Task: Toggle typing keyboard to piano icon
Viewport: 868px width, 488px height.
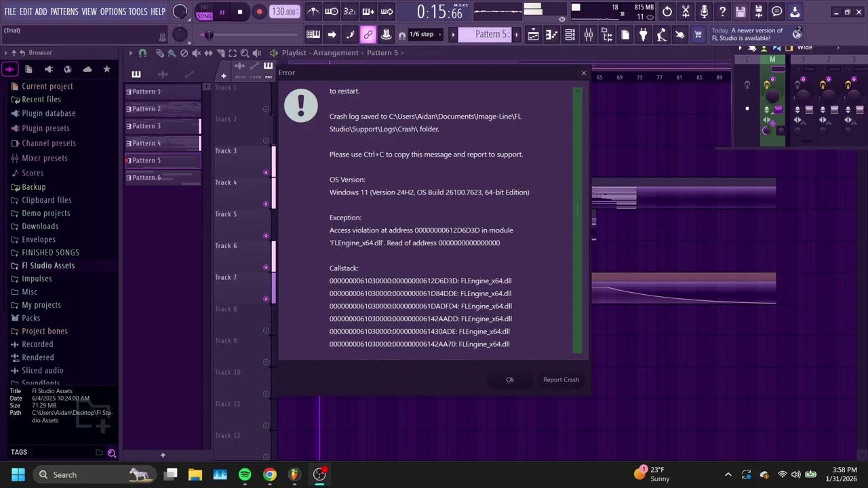Action: click(313, 35)
